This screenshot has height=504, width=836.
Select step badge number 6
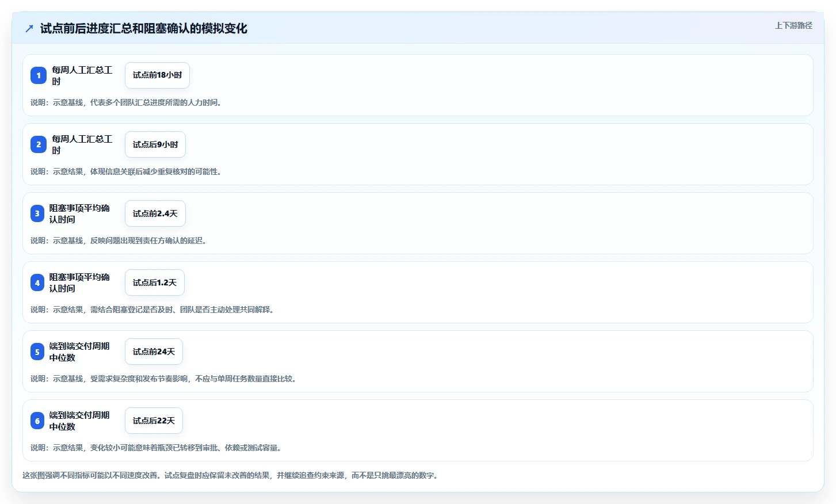(x=37, y=421)
